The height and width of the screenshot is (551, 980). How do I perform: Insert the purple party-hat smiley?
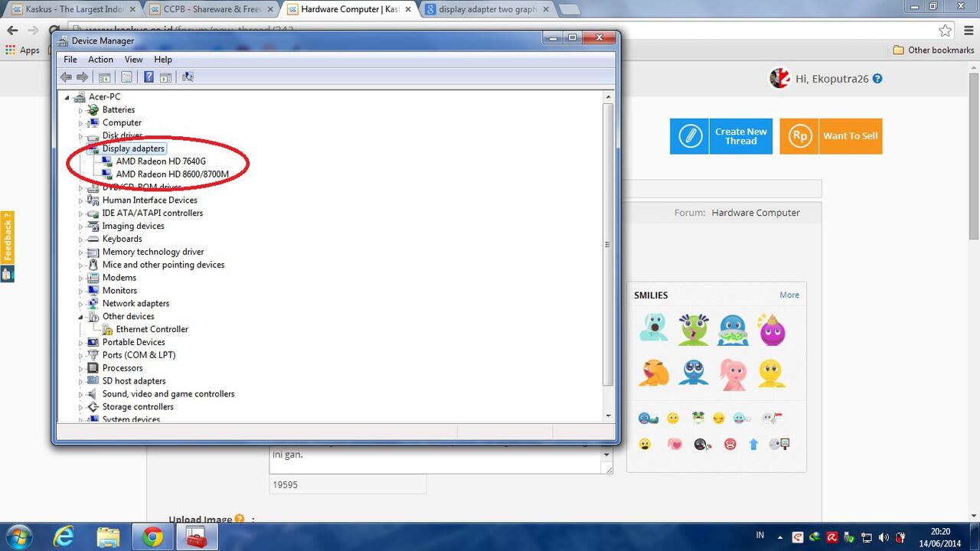[x=772, y=328]
